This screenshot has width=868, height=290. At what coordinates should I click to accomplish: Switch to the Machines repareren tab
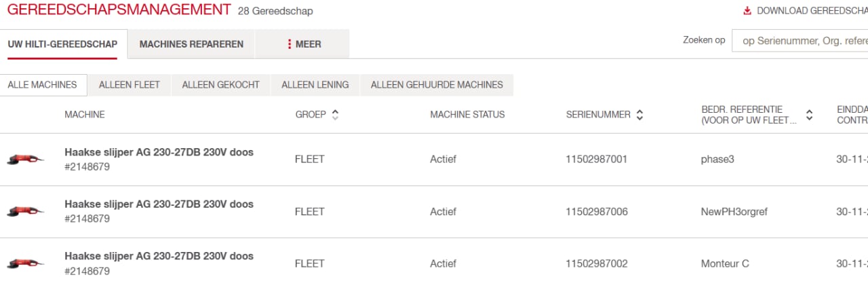[x=191, y=44]
